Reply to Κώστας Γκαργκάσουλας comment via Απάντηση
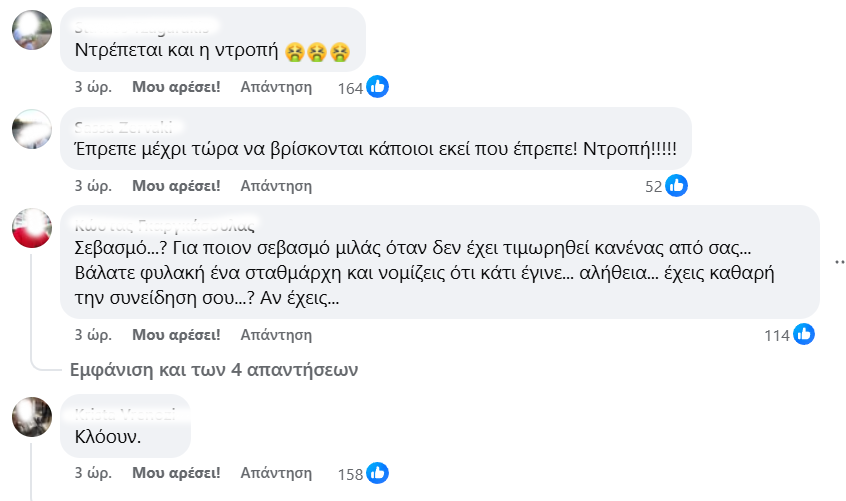Screen dimensions: 846x501 [276, 334]
